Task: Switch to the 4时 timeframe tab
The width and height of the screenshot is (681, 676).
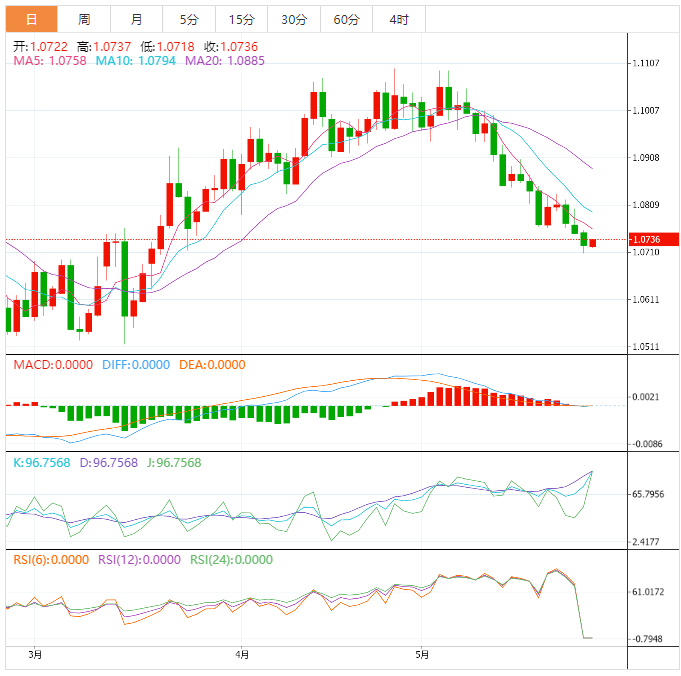Action: 399,20
